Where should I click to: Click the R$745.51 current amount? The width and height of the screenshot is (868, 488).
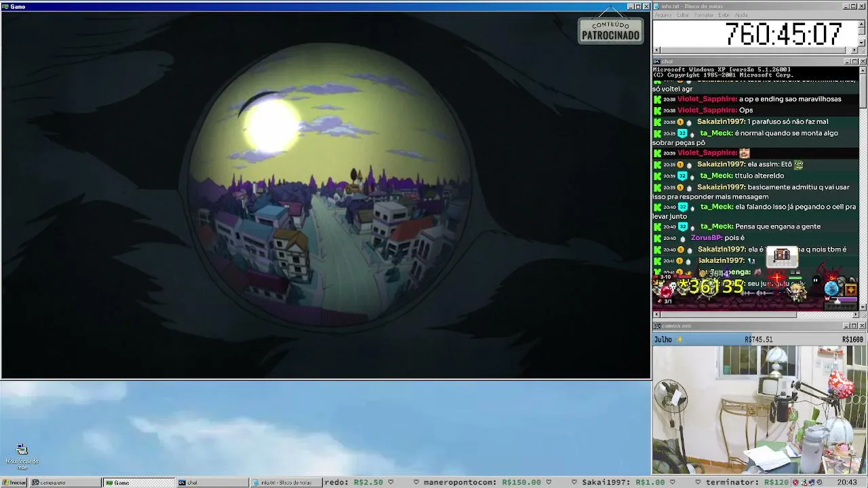point(758,340)
